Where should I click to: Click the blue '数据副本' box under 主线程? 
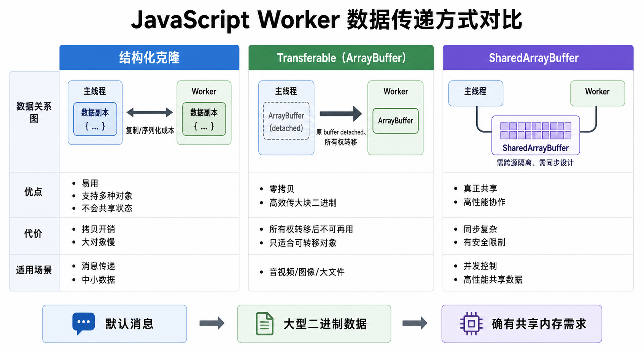[x=95, y=119]
